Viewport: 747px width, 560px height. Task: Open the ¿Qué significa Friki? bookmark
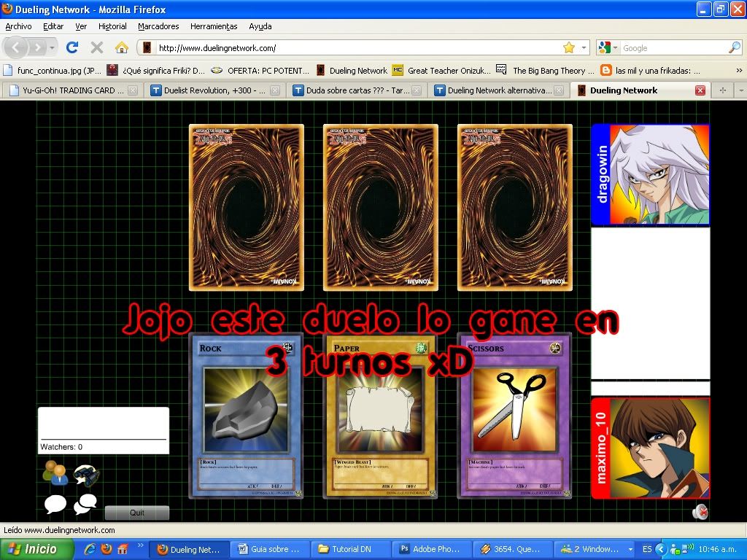(x=156, y=71)
